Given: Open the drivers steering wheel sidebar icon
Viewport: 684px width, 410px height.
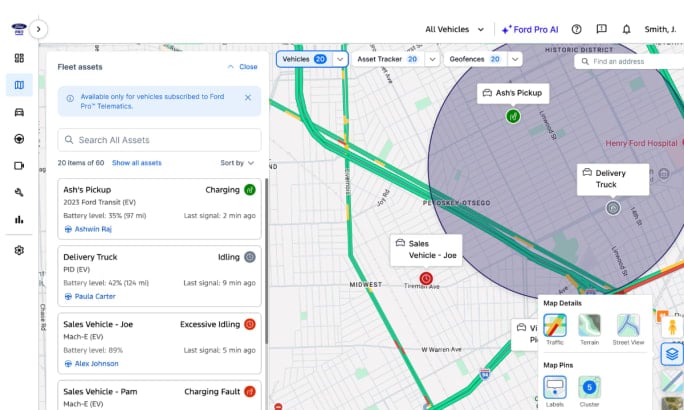Looking at the screenshot, I should click(19, 139).
